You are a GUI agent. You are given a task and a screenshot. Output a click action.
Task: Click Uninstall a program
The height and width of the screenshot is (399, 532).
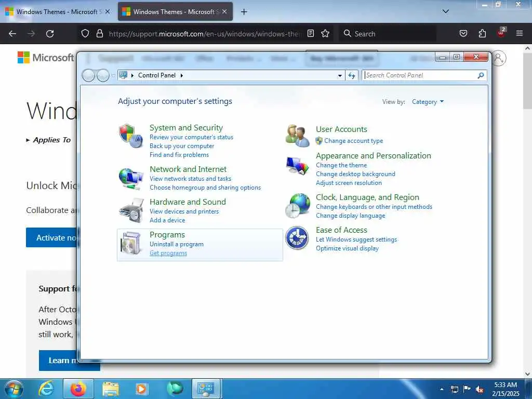tap(177, 244)
